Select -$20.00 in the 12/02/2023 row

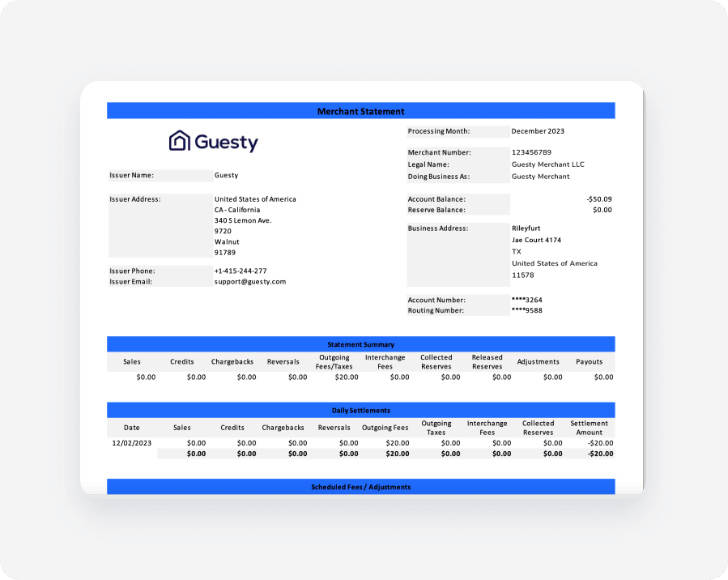tap(600, 443)
